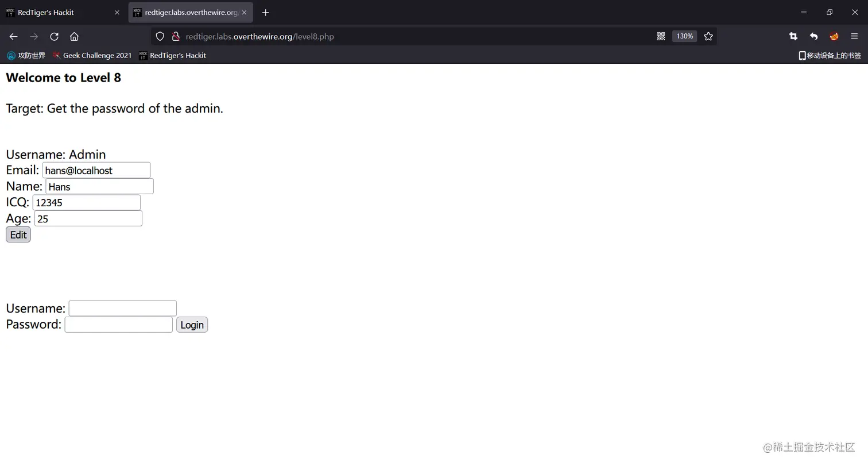Image resolution: width=868 pixels, height=466 pixels.
Task: Bookmark this page with the star icon
Action: pyautogui.click(x=708, y=36)
